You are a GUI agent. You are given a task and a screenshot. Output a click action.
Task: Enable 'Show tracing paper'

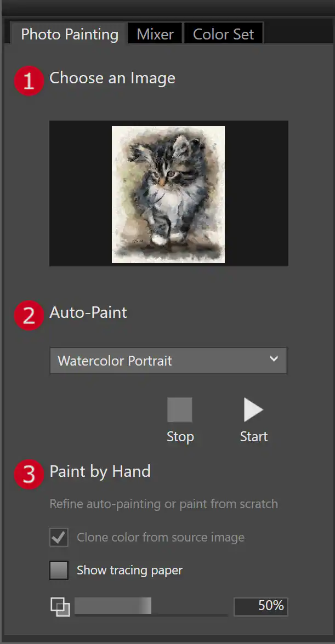pos(59,570)
